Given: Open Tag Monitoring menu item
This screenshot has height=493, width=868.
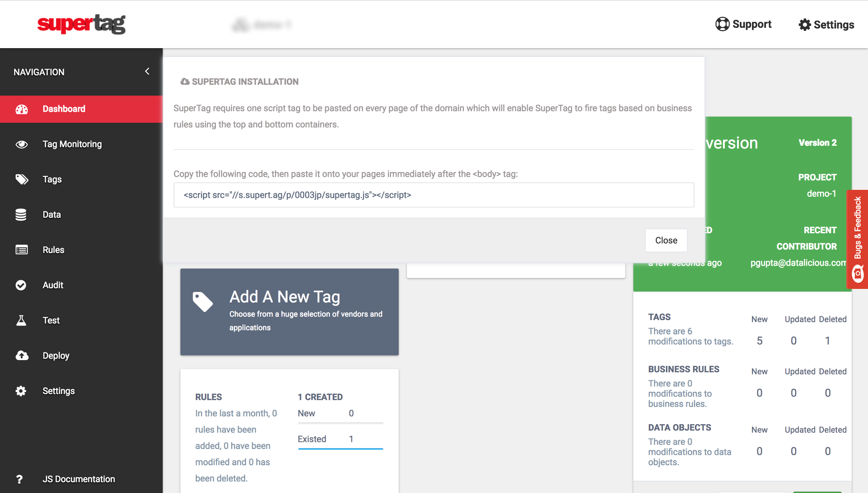Looking at the screenshot, I should point(81,144).
